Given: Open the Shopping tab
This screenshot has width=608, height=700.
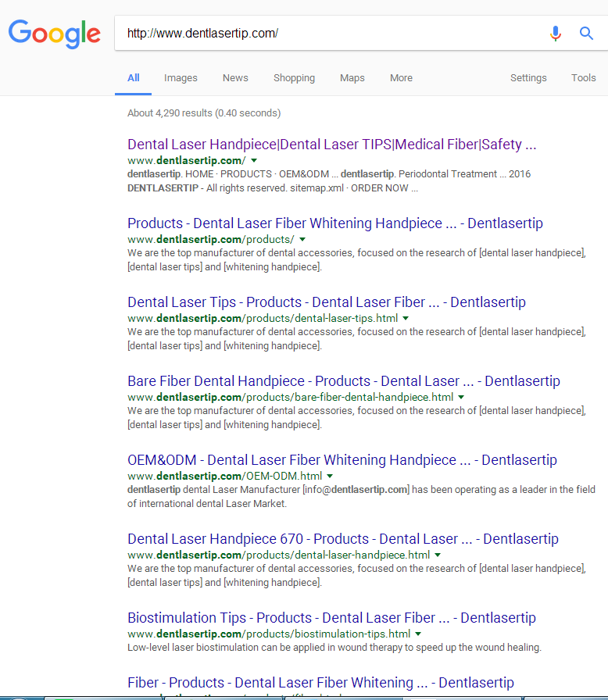Looking at the screenshot, I should (x=294, y=78).
